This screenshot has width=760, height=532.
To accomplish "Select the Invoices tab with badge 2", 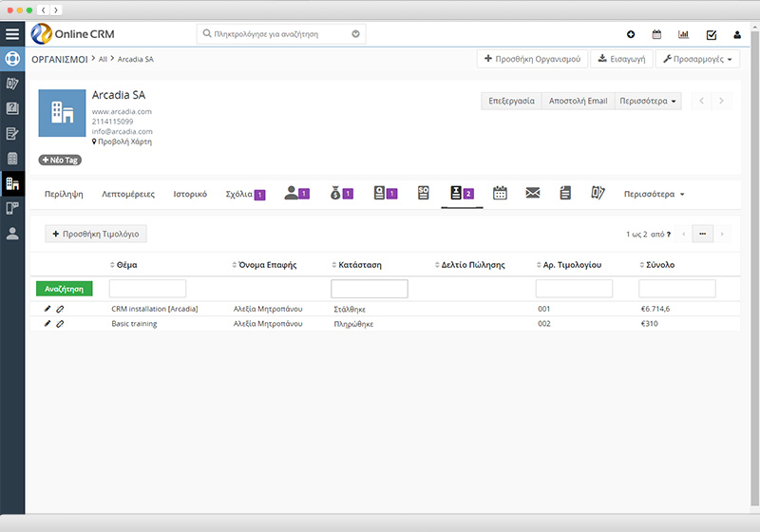I will pyautogui.click(x=462, y=193).
